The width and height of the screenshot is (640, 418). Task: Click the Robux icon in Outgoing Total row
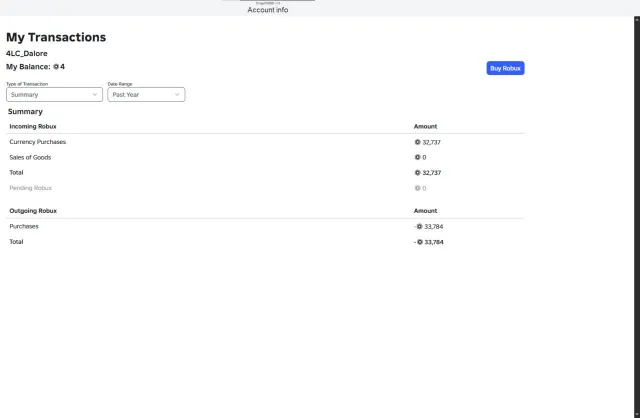420,242
